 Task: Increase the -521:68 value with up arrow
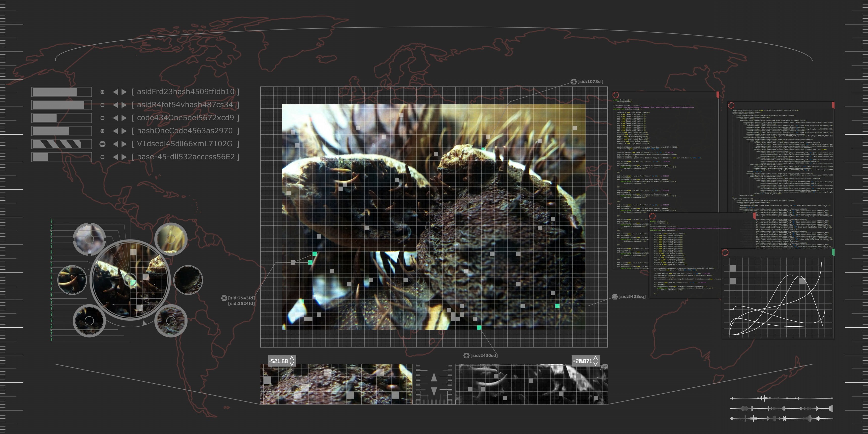pyautogui.click(x=292, y=358)
